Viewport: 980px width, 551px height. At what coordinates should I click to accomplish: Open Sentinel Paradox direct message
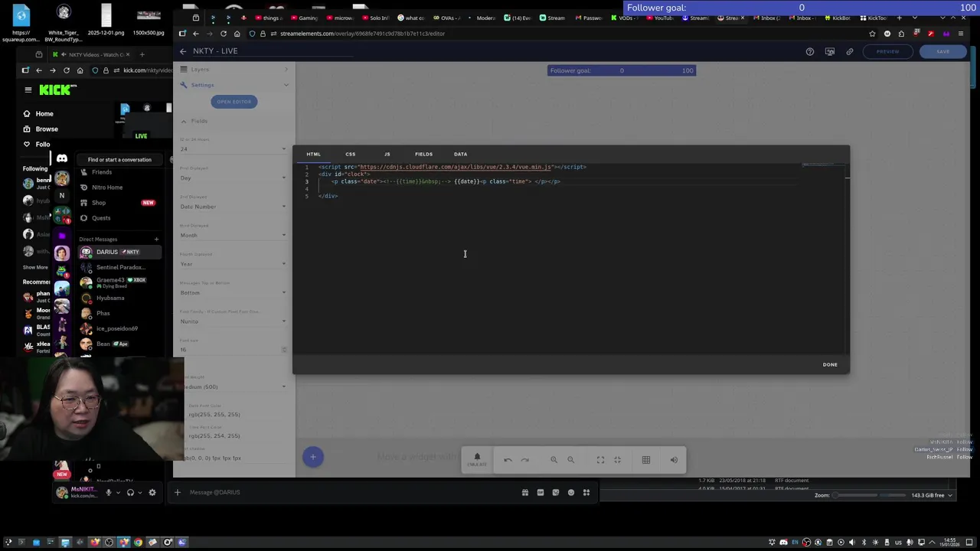119,267
